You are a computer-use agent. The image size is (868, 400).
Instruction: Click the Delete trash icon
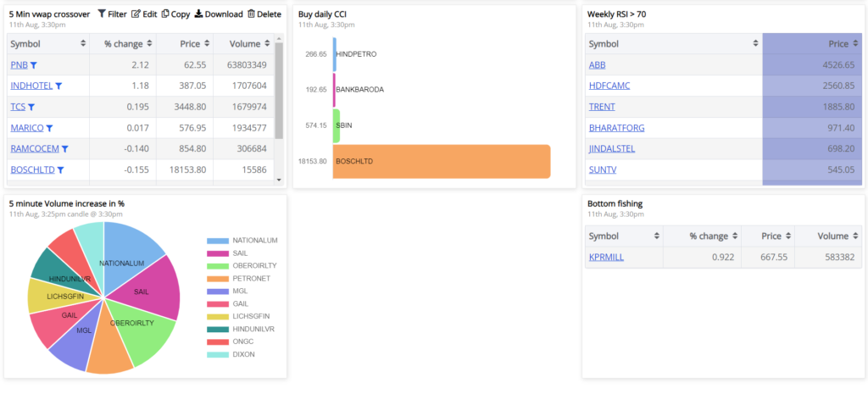[251, 14]
